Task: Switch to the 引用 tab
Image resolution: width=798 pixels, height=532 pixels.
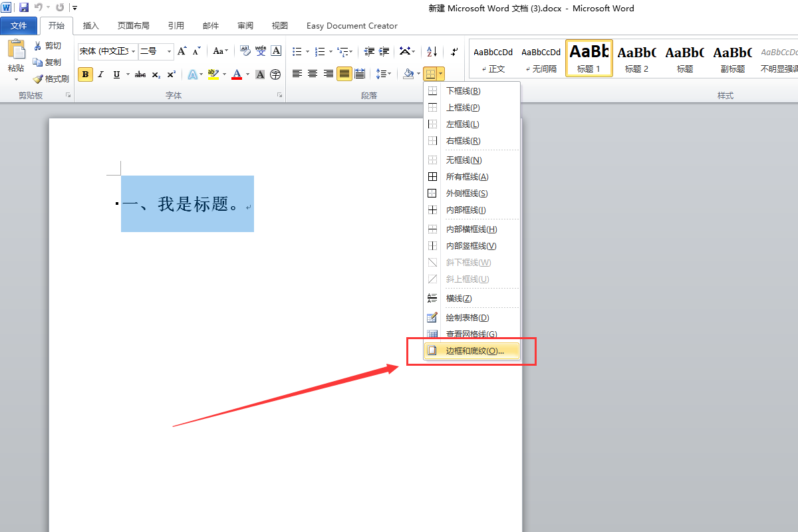Action: click(x=176, y=26)
